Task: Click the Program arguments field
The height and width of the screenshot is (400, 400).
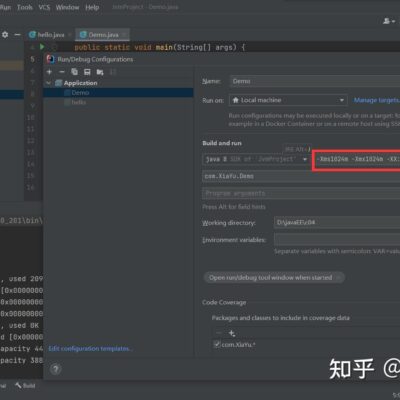Action: [x=301, y=193]
